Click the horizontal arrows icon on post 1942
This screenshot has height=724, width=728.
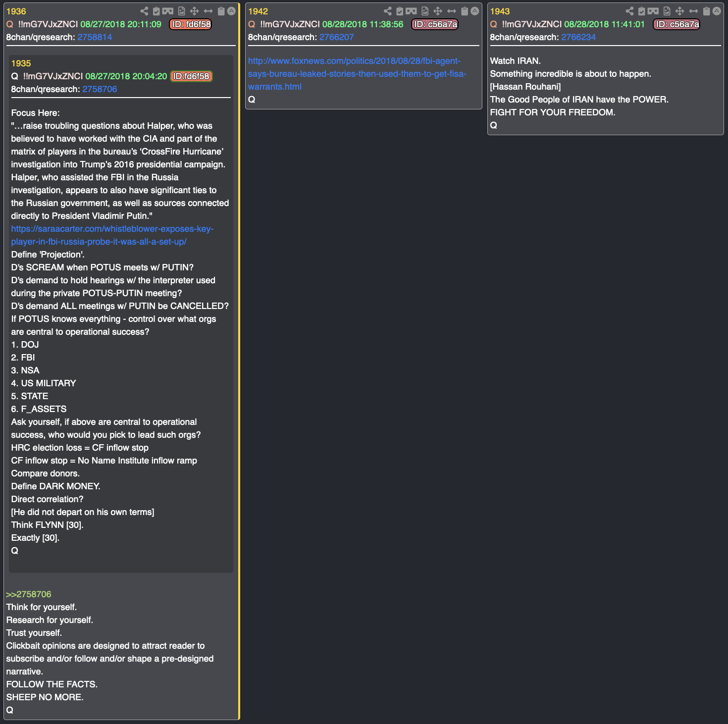tap(452, 11)
